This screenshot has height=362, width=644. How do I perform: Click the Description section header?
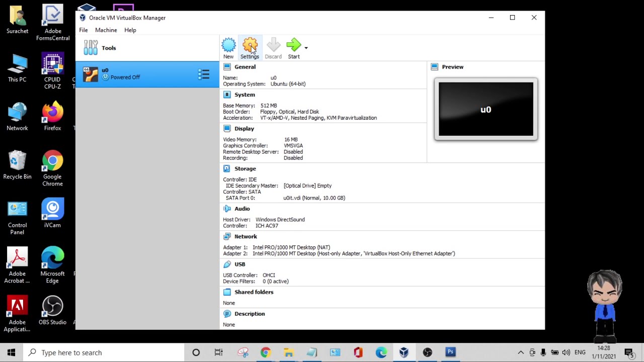pos(250,314)
